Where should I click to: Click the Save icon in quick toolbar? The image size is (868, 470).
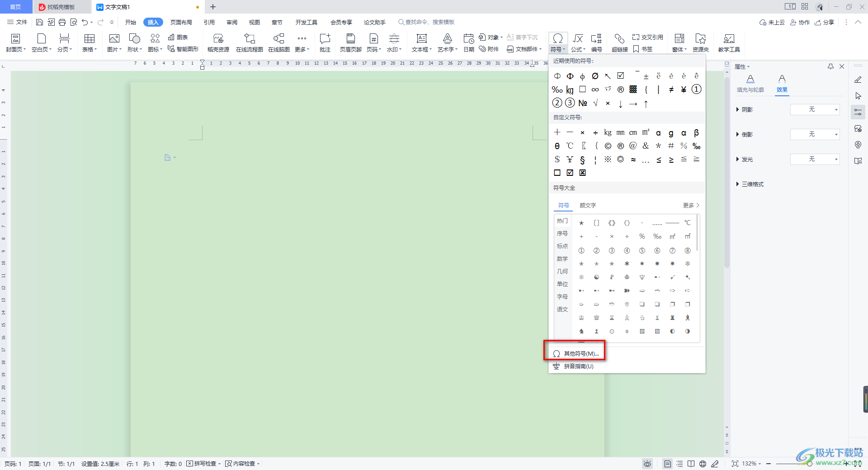pos(39,22)
